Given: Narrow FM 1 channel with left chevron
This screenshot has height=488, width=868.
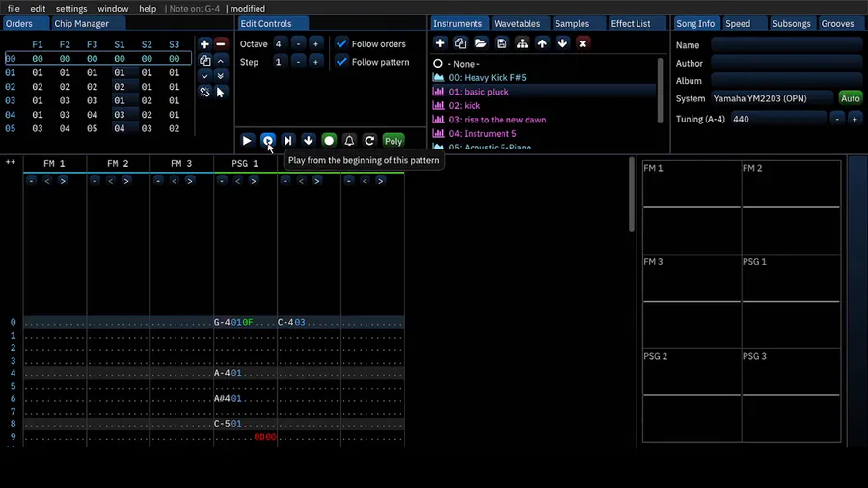Looking at the screenshot, I should click(x=47, y=181).
